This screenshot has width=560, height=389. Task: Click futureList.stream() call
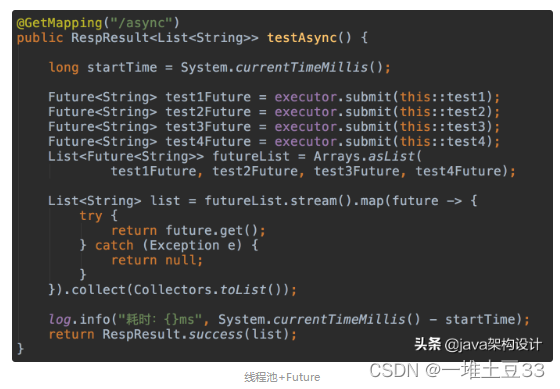pos(278,201)
